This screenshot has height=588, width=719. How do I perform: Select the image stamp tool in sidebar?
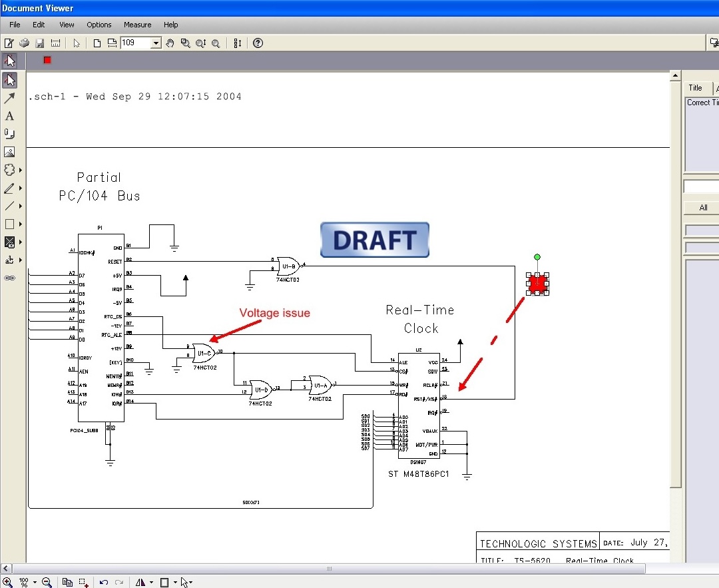point(9,152)
